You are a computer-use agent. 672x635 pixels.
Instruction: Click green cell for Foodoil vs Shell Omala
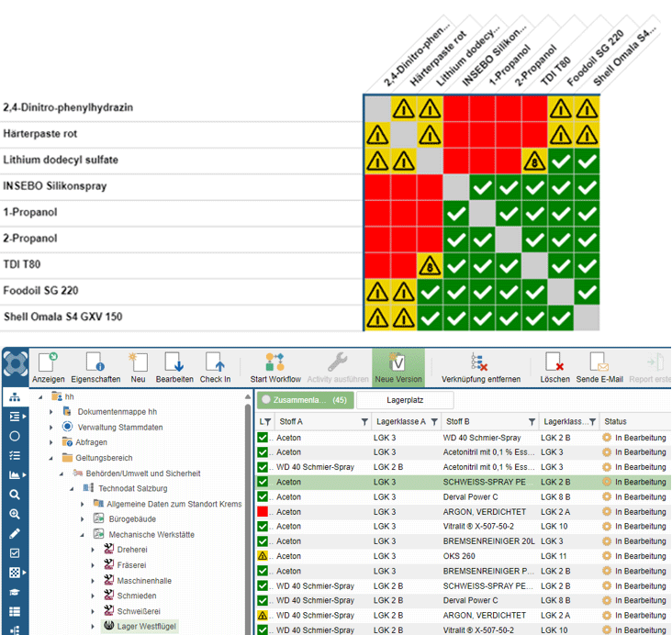587,292
